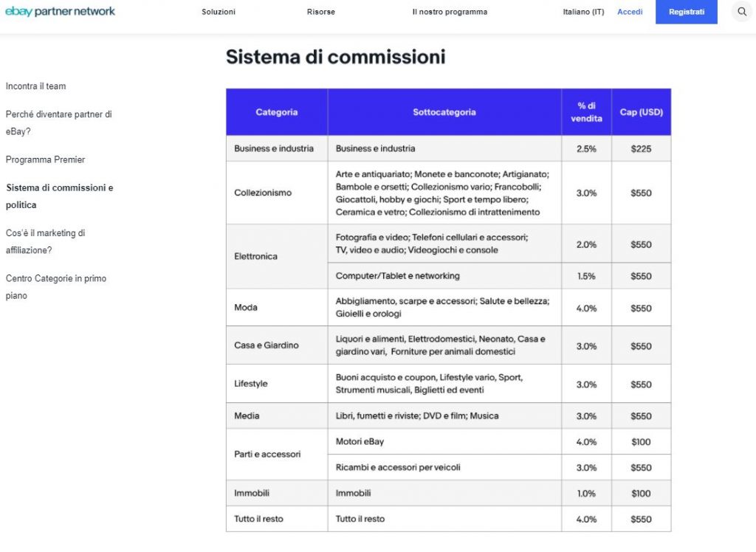
Task: Click Computer/Tablet e networking cell
Action: tap(444, 276)
